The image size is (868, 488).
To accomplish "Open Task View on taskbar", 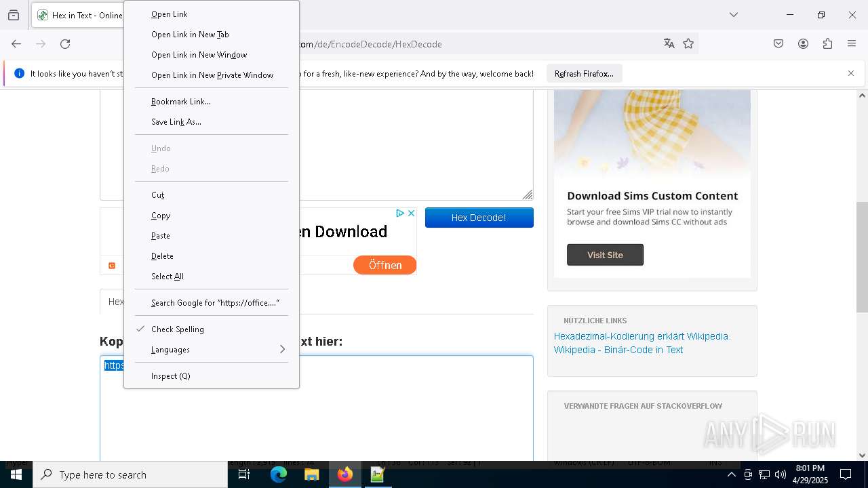I will 244,474.
